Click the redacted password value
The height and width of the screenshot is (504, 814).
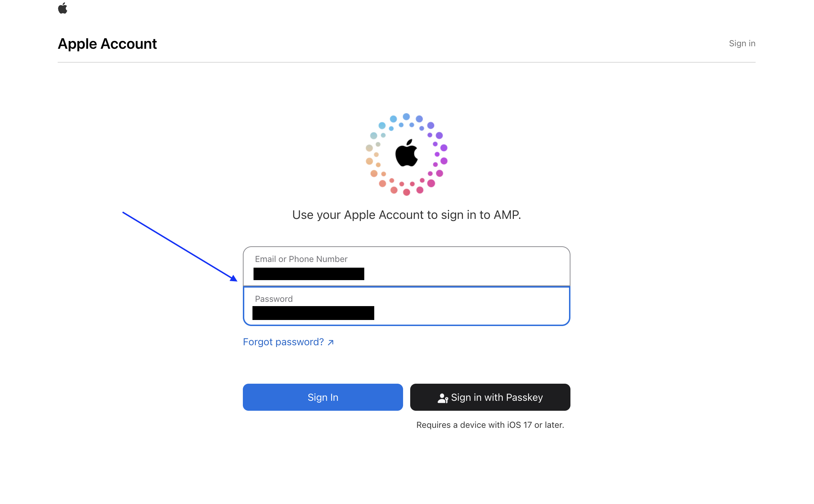(x=313, y=313)
